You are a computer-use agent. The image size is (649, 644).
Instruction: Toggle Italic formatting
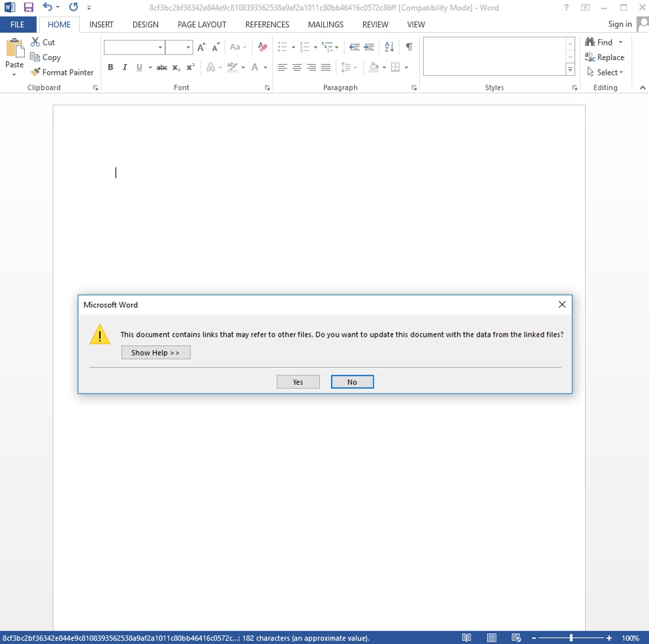pyautogui.click(x=125, y=67)
